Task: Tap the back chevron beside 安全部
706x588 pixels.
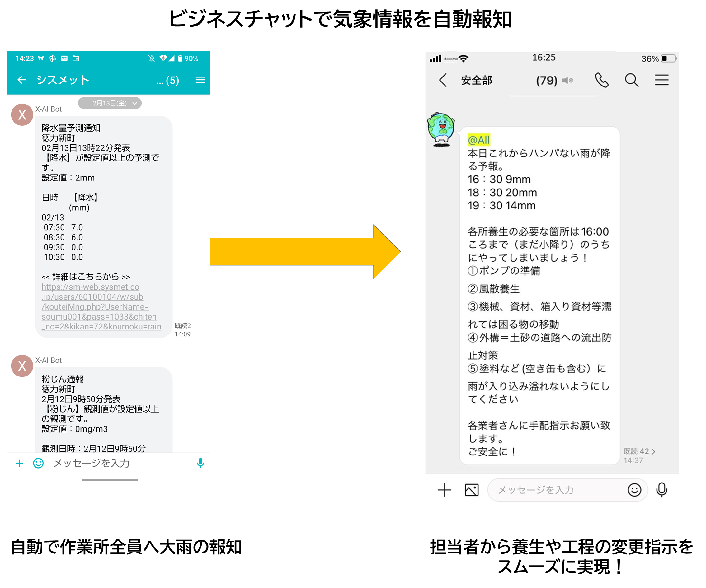Action: [x=443, y=80]
